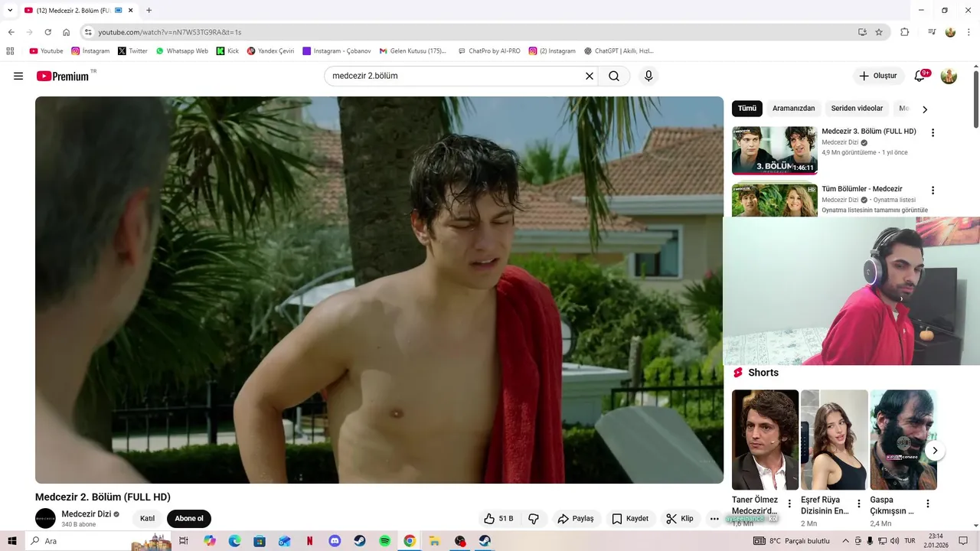Show more filter chips with arrow
Viewport: 980px width, 551px height.
click(925, 109)
